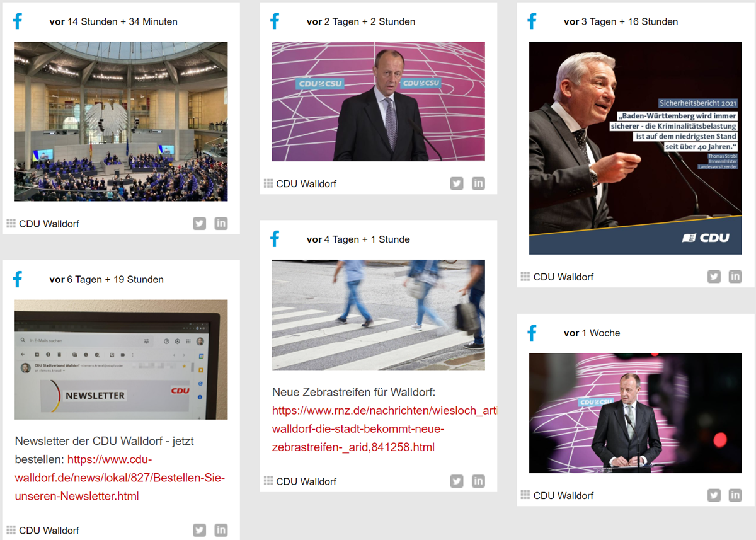Open the rnz.de Zebrastreifen article link
The image size is (756, 540).
click(x=384, y=429)
